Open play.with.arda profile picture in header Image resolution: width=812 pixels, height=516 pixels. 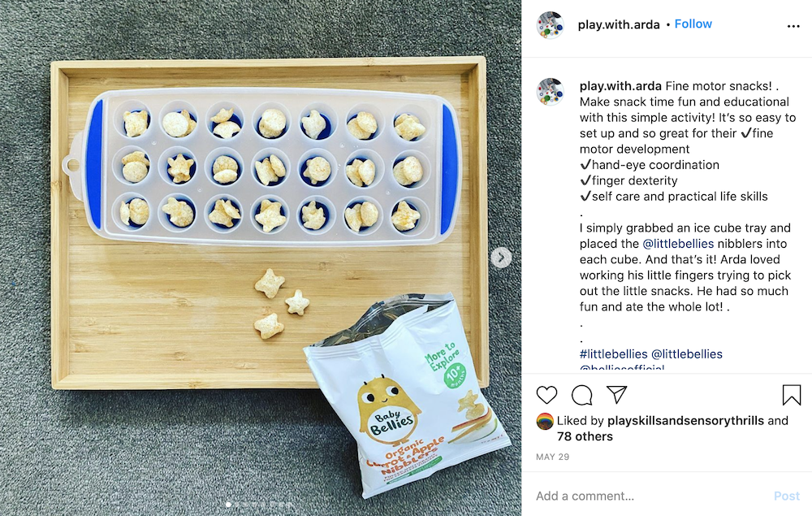[550, 25]
